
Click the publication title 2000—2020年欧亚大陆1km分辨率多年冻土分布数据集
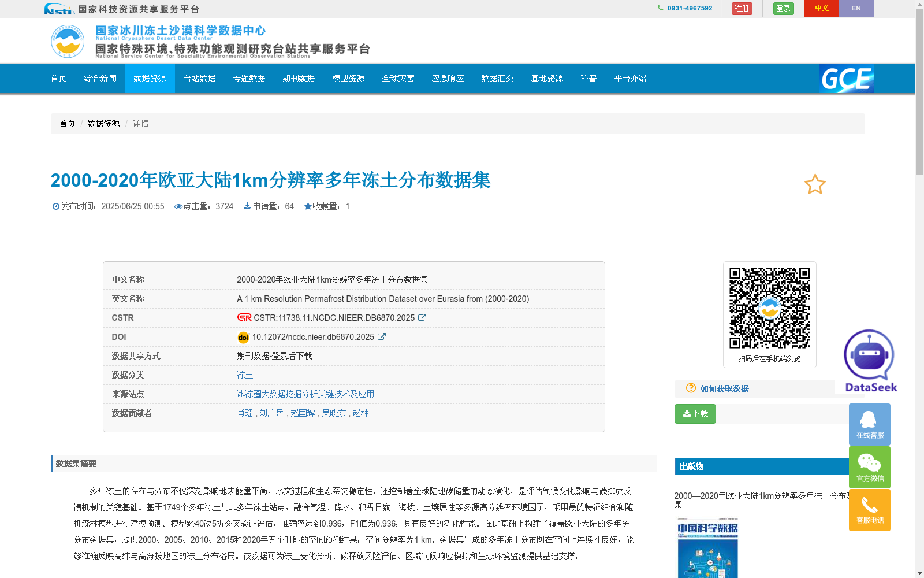(762, 500)
